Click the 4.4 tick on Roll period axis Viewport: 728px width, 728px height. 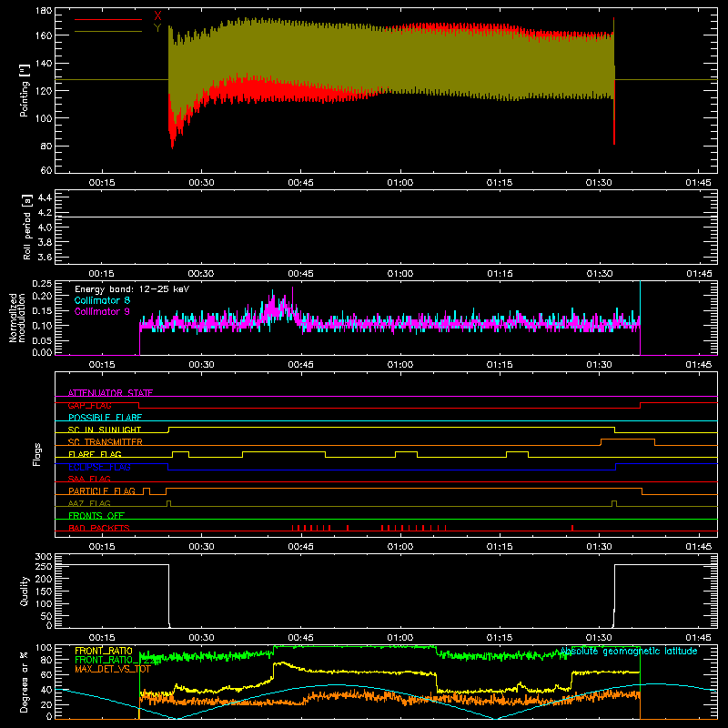[x=45, y=197]
